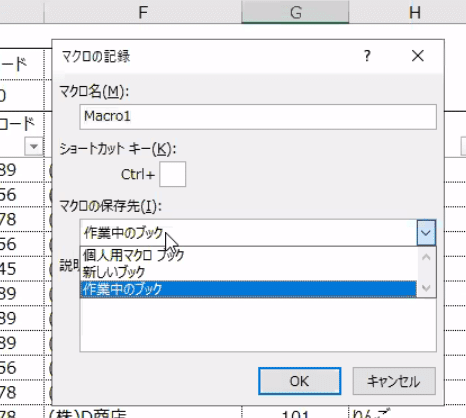The height and width of the screenshot is (418, 466).
Task: Click dropdown list scroll up arrow
Action: [x=426, y=257]
